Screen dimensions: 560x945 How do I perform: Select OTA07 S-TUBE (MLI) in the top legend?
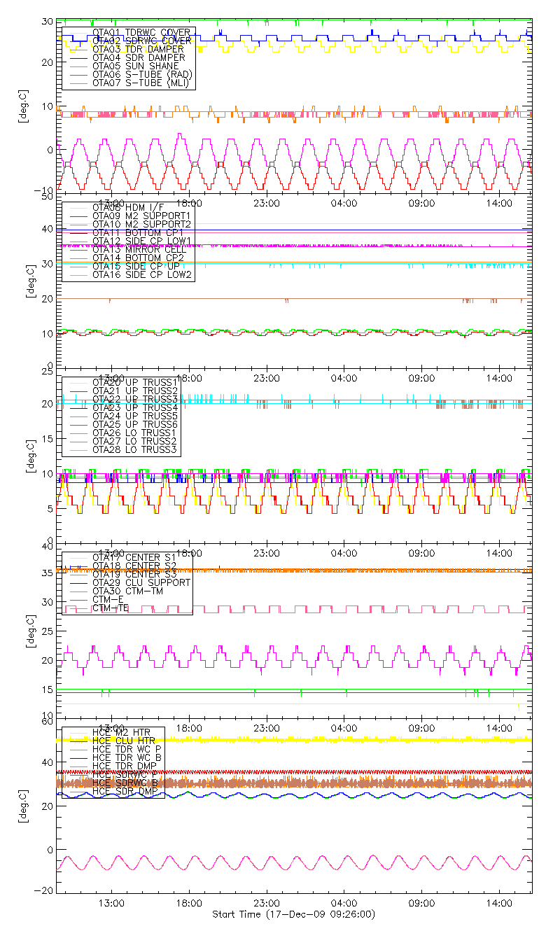tap(142, 83)
